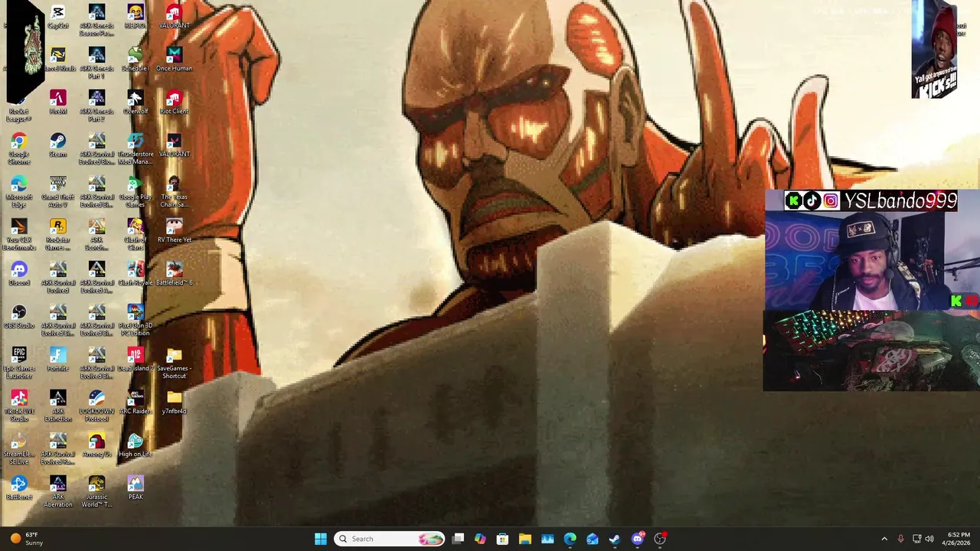Screen dimensions: 980x551
Task: Launch the FiveM desktop shortcut
Action: 58,103
